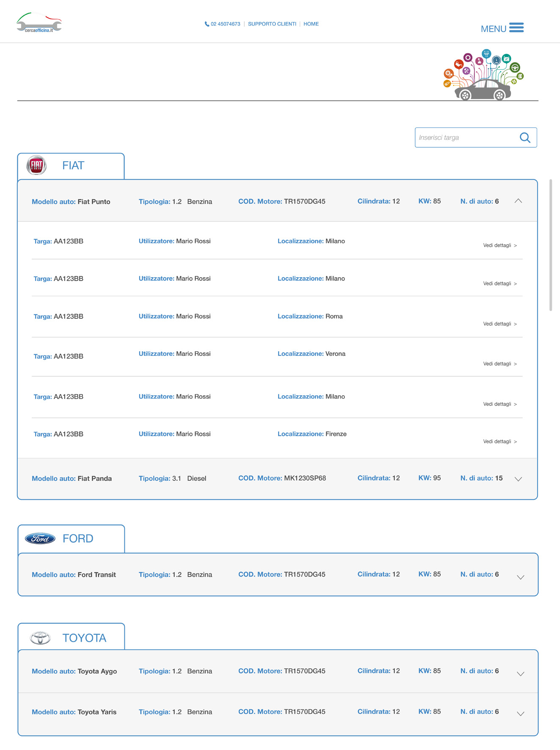Click the Ford oval logo
The height and width of the screenshot is (750, 560).
pyautogui.click(x=40, y=538)
